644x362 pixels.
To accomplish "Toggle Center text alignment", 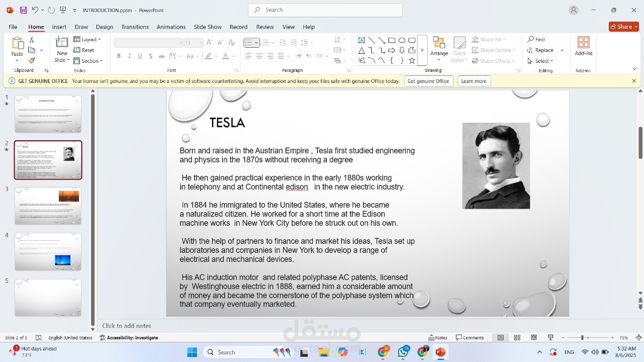I will pos(259,56).
